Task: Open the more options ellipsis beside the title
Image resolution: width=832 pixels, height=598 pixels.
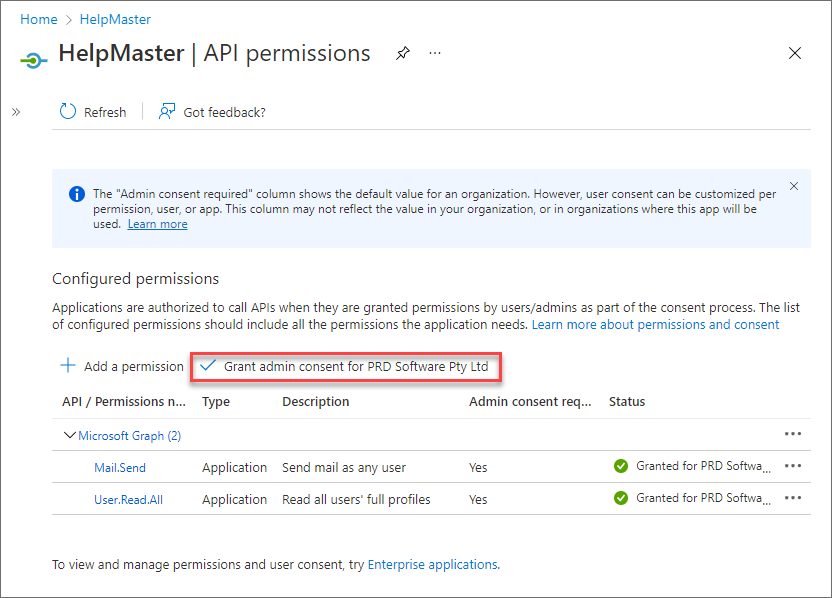Action: (x=435, y=53)
